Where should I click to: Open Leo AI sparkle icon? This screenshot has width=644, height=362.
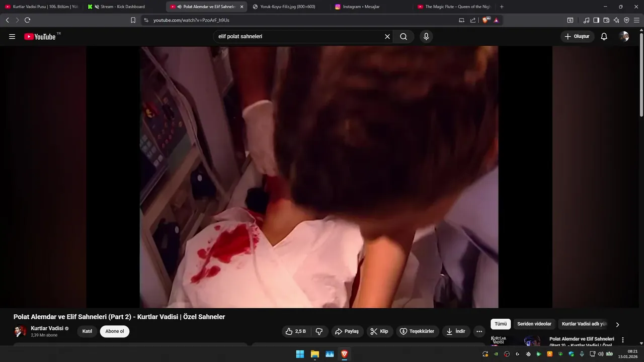pyautogui.click(x=616, y=20)
